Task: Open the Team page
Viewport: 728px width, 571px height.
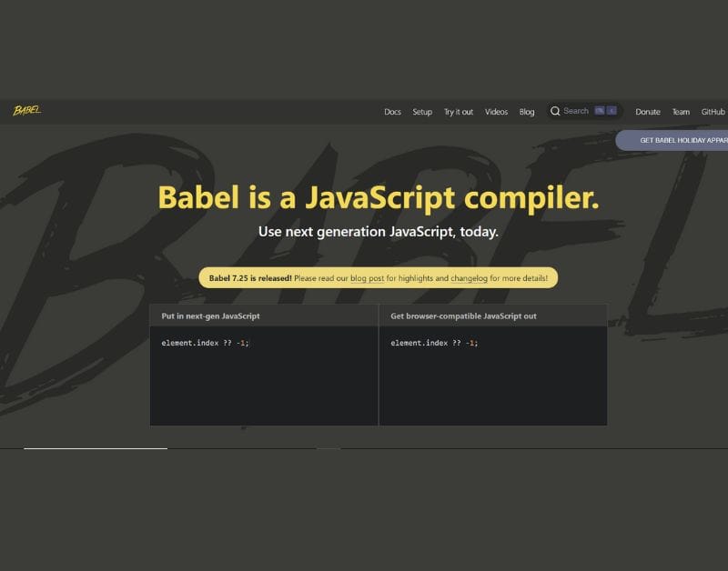Action: (681, 112)
